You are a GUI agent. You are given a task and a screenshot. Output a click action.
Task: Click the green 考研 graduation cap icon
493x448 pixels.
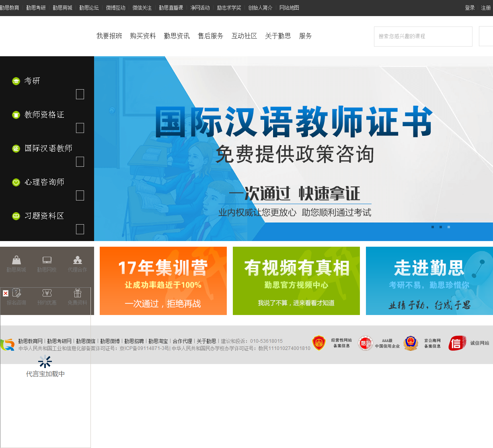tap(16, 81)
